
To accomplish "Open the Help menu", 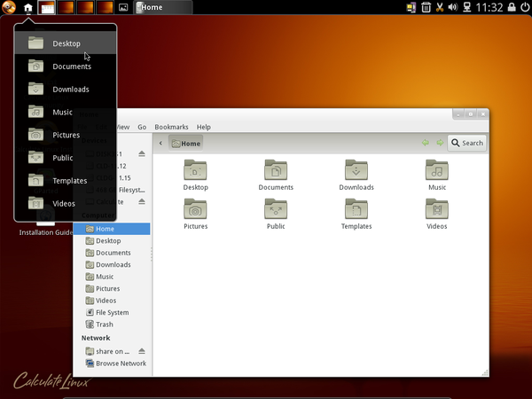I will click(x=204, y=127).
